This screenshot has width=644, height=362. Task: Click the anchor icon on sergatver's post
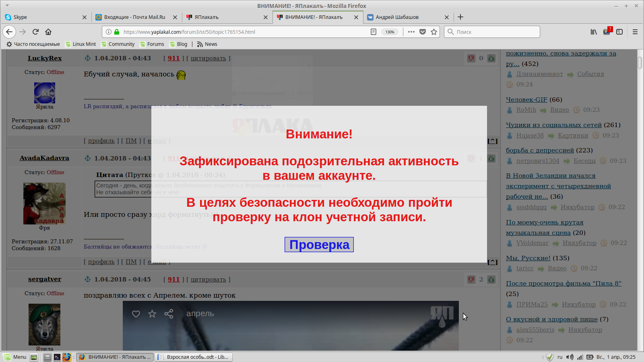click(x=87, y=279)
